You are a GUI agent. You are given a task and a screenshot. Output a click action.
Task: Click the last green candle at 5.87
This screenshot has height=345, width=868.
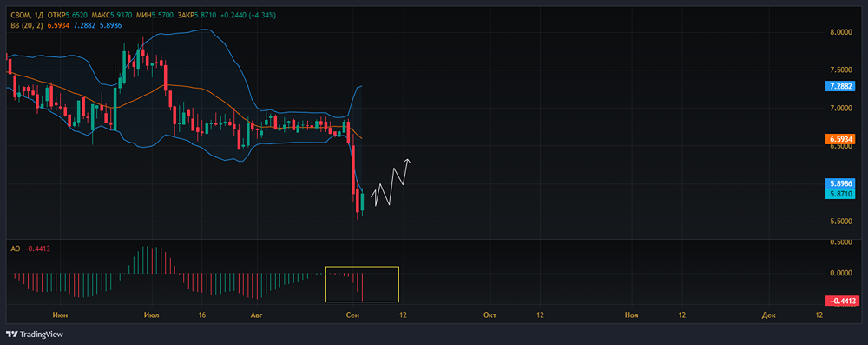coord(363,202)
